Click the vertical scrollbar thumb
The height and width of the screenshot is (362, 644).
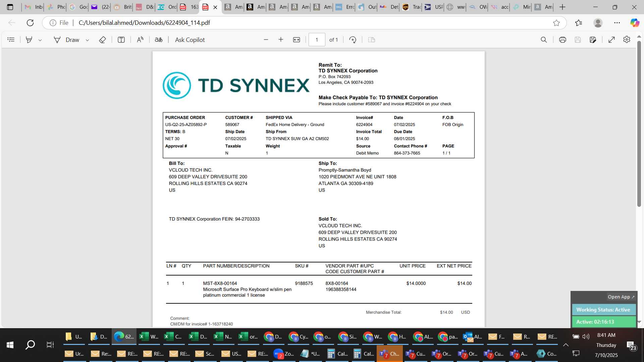click(x=639, y=123)
